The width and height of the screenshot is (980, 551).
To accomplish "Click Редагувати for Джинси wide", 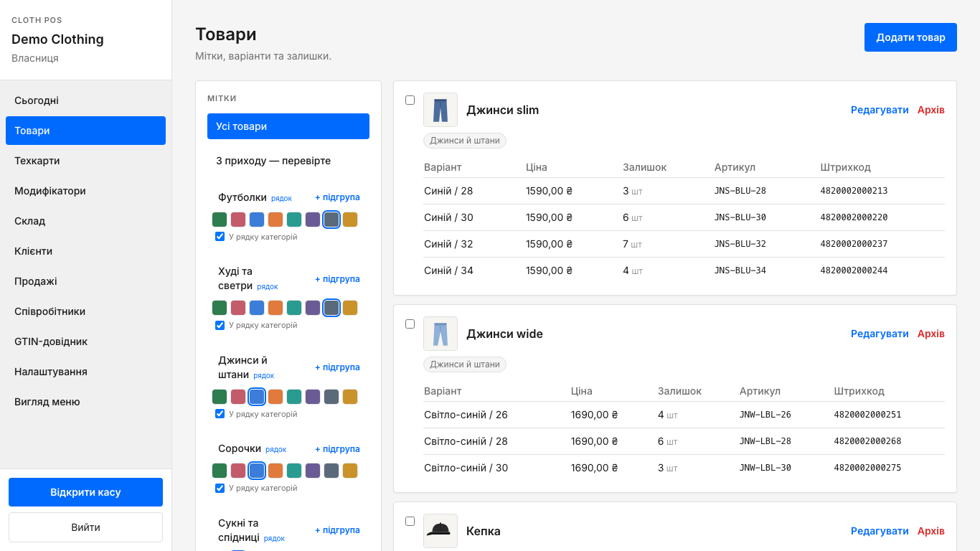I will (x=880, y=334).
